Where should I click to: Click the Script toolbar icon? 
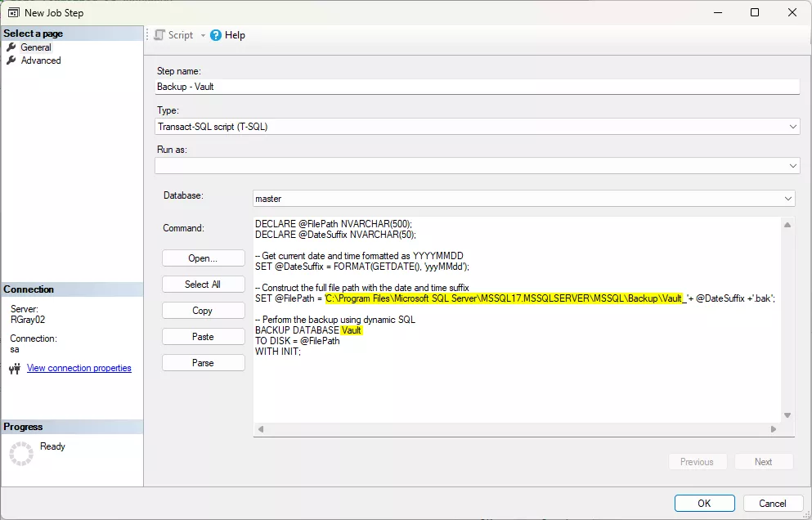pos(159,35)
